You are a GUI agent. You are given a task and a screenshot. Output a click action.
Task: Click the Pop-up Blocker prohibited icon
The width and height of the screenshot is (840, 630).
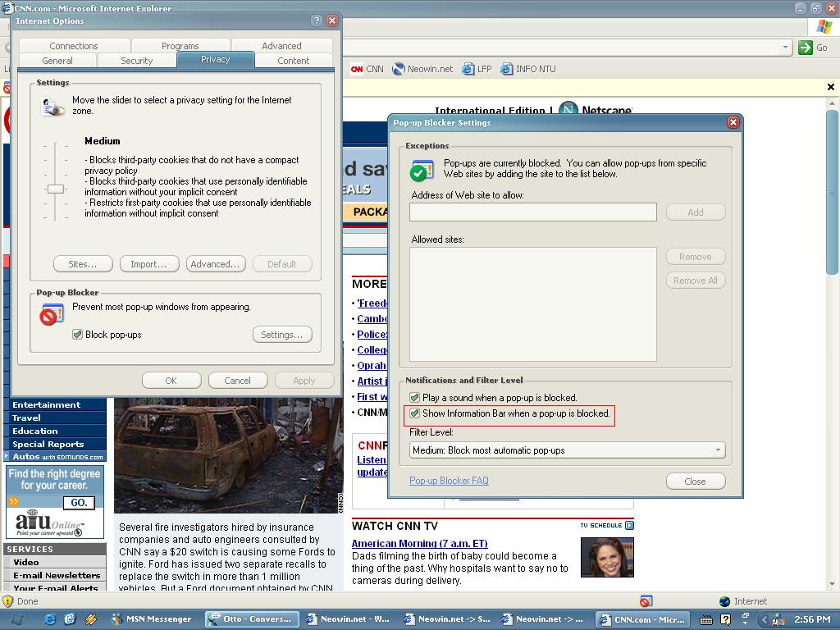52,314
